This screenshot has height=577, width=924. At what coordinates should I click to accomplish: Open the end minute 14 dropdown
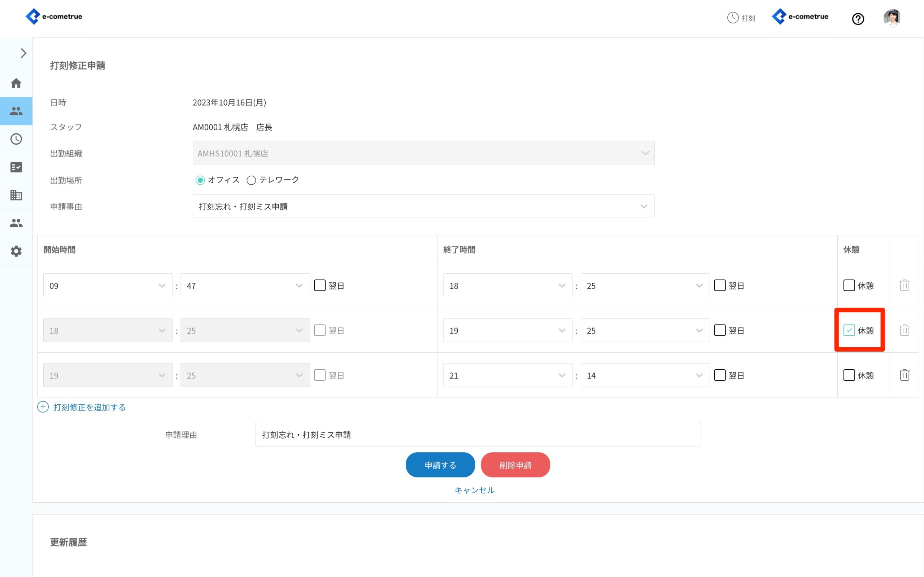click(x=645, y=375)
